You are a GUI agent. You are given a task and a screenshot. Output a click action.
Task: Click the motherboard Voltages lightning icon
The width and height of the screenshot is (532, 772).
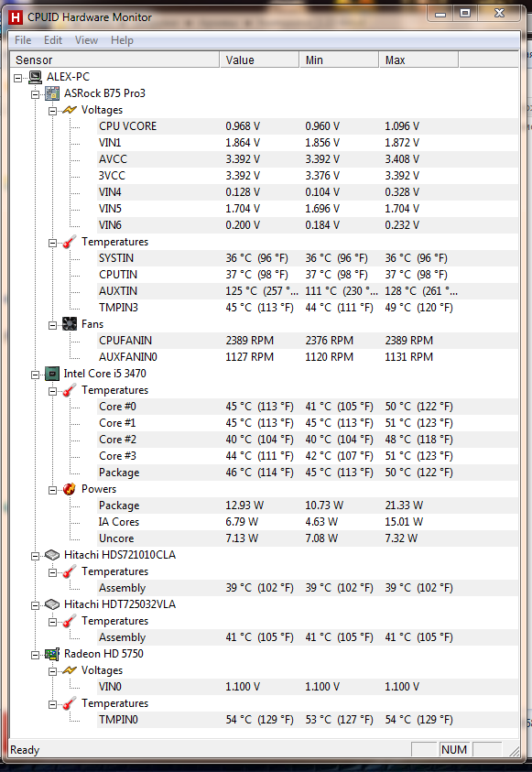pos(70,110)
